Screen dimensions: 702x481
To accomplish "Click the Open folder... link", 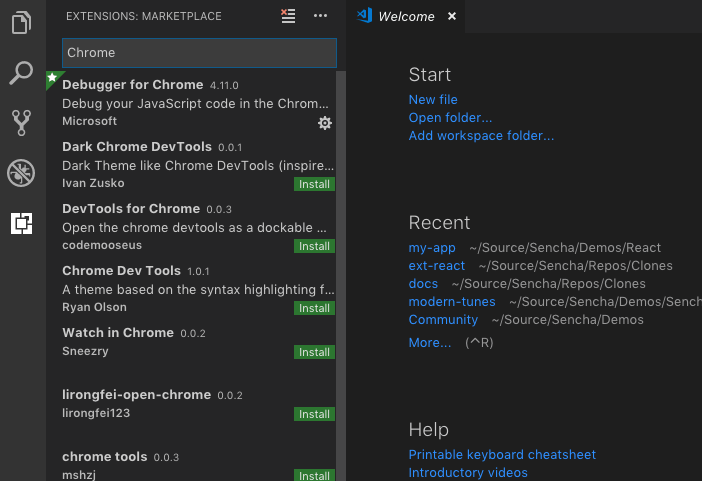I will (450, 117).
